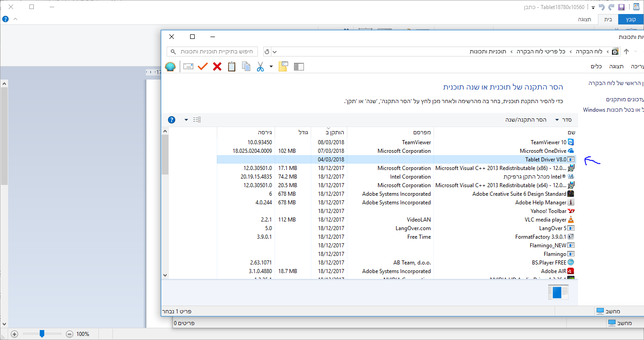The height and width of the screenshot is (340, 644).
Task: Click the copy pages toolbar icon
Action: click(x=246, y=66)
